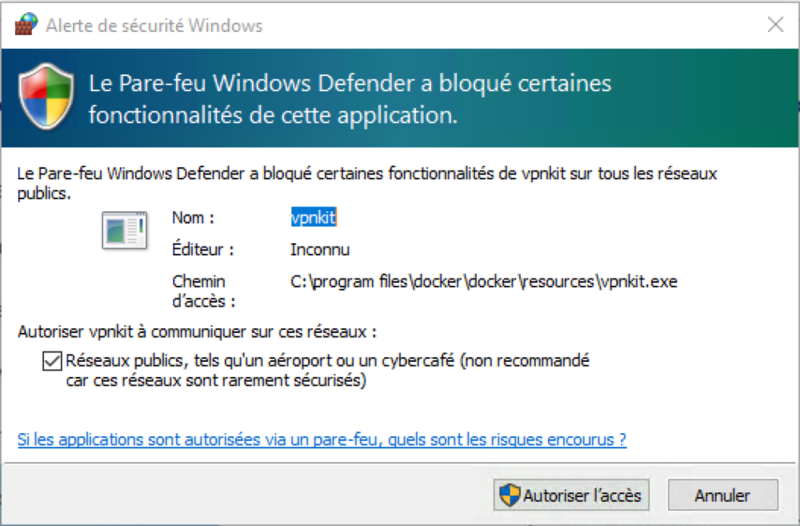Click the Chemin d'accès : label

(203, 291)
